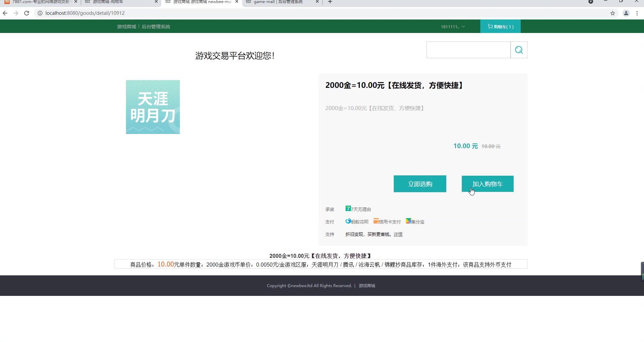Click the bold product title heading
The width and height of the screenshot is (644, 342).
click(395, 85)
